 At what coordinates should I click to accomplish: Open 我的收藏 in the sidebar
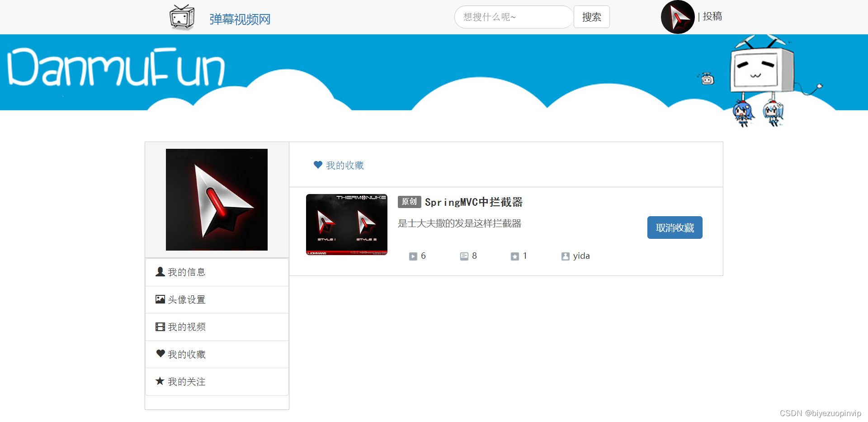point(217,354)
